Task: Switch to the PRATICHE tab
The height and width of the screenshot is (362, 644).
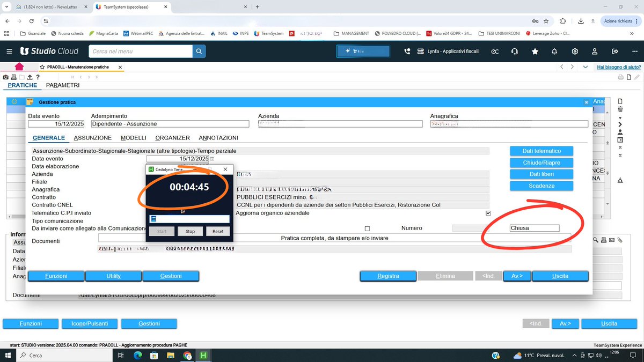Action: (x=23, y=85)
